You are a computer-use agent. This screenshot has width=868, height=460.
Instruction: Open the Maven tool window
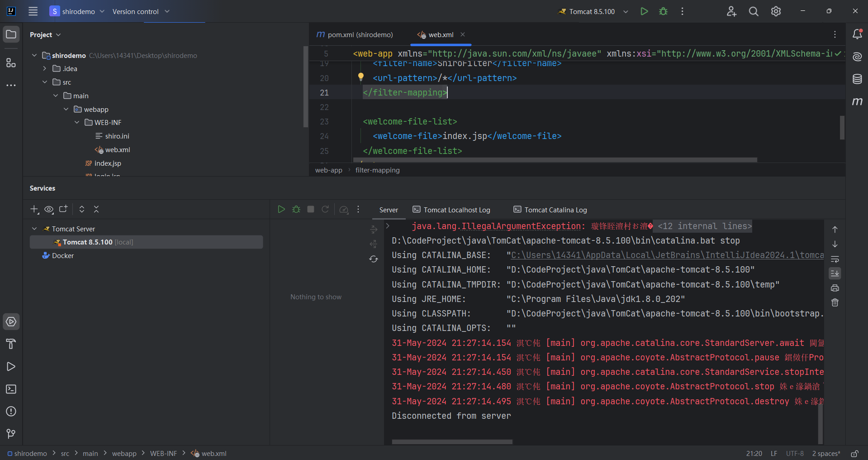point(857,101)
